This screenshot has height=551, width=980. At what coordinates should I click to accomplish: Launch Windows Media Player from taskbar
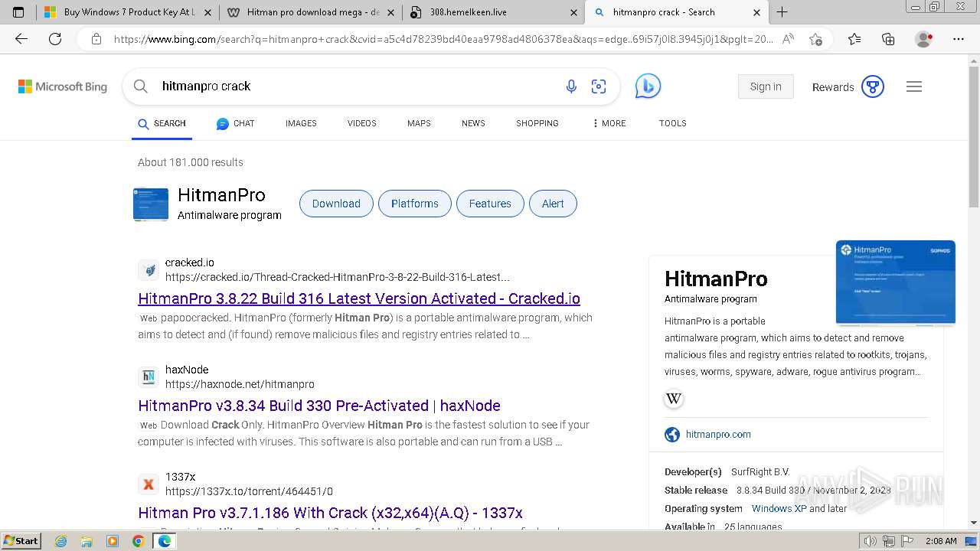113,541
